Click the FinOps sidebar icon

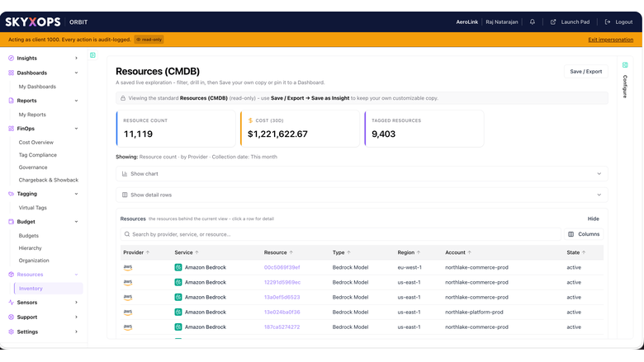(11, 129)
